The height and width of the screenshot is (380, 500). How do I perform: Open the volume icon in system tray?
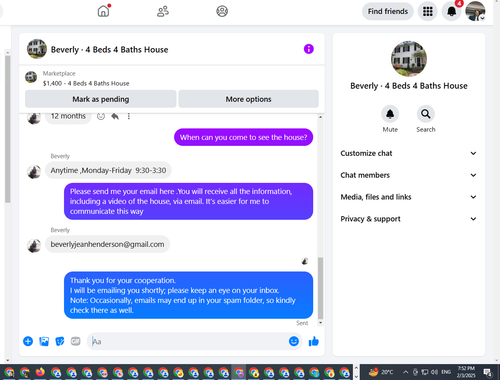(434, 372)
